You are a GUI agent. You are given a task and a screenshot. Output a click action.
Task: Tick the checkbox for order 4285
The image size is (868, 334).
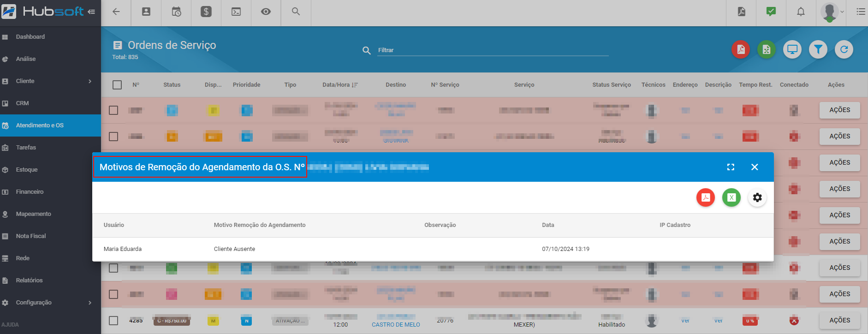113,321
